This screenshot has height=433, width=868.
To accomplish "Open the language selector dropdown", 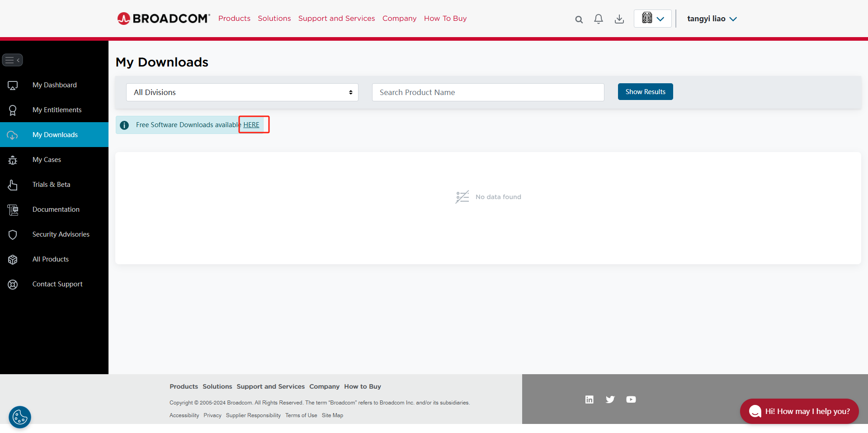I will [652, 19].
